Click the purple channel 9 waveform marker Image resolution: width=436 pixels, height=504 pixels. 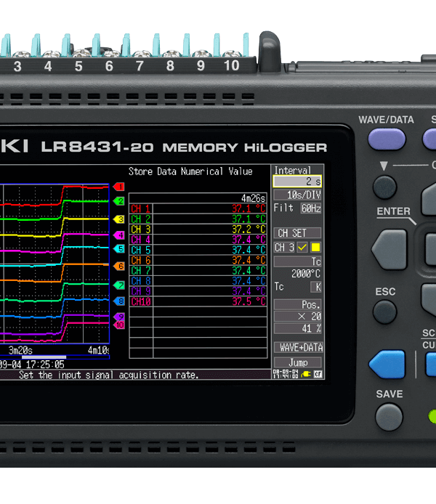pyautogui.click(x=119, y=317)
